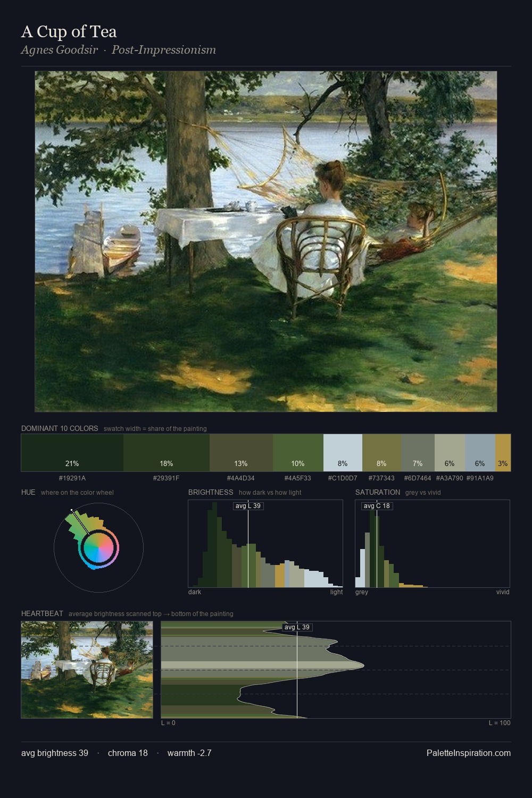Image resolution: width=532 pixels, height=798 pixels.
Task: Select the #A3A790 light sage swatch
Action: (x=450, y=453)
